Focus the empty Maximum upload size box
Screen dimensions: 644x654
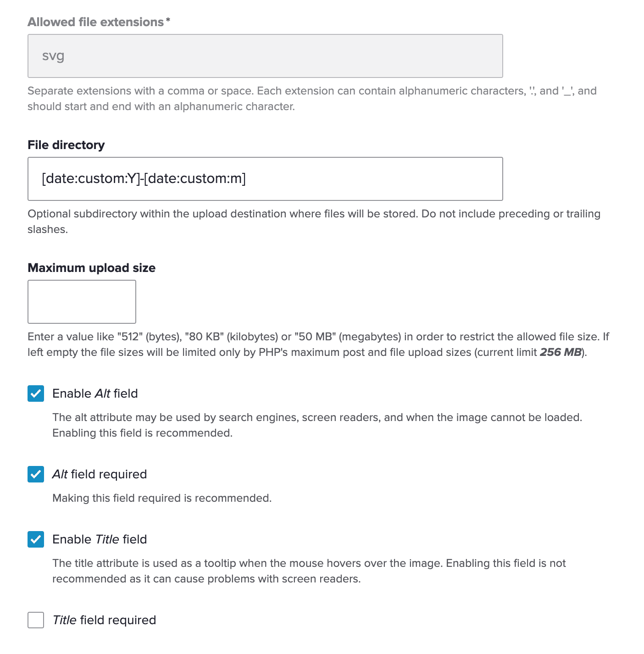click(82, 302)
